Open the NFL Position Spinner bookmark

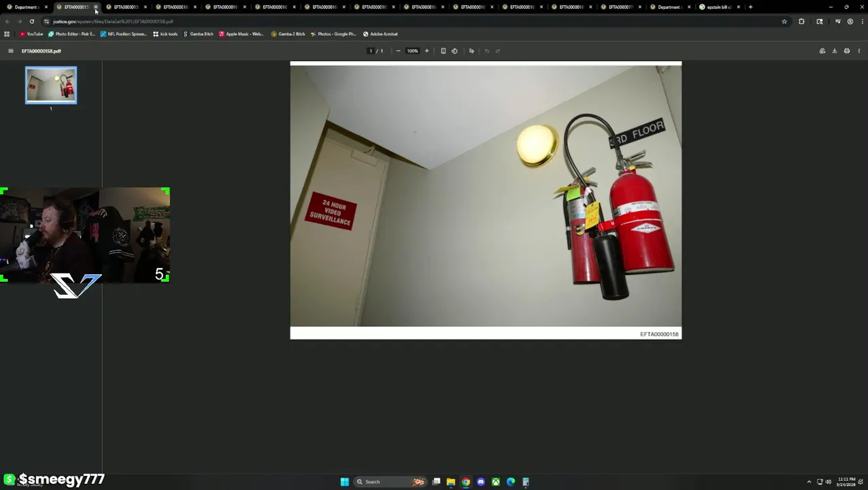pos(123,34)
